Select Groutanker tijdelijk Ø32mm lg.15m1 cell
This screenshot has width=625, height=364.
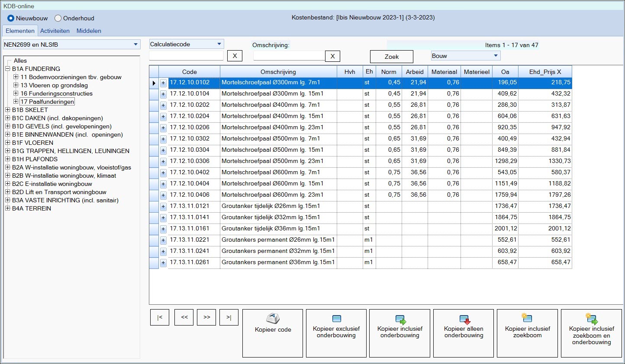278,217
